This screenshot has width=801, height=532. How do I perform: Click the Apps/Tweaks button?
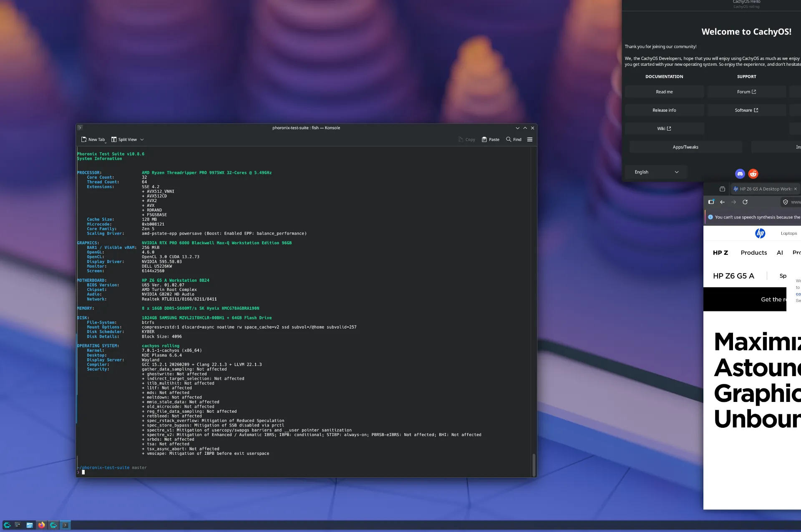click(x=685, y=147)
